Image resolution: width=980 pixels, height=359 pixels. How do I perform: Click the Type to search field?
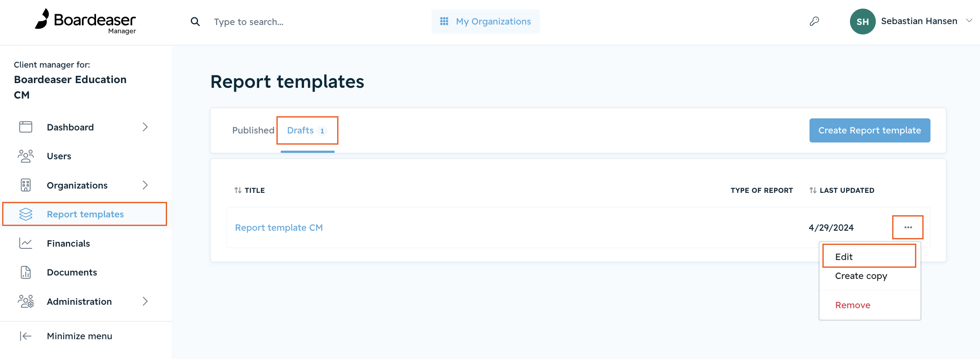[x=301, y=22]
